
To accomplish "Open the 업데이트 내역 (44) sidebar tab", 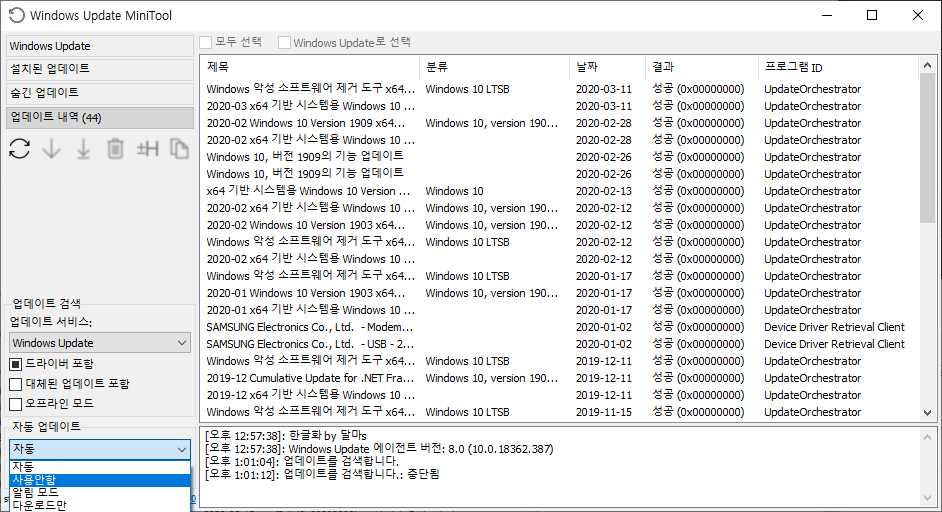I will (100, 117).
